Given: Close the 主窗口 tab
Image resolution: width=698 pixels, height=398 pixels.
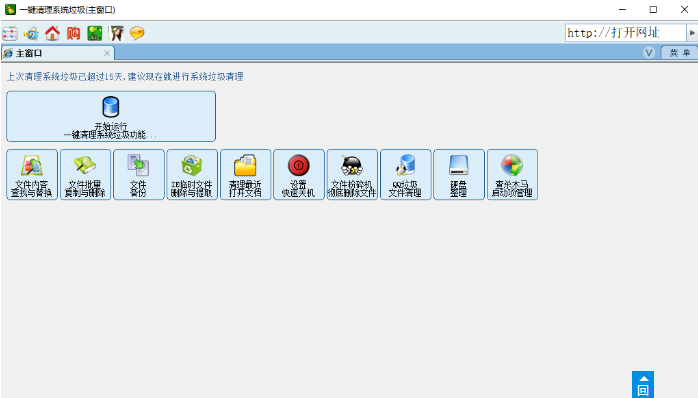Looking at the screenshot, I should point(107,53).
